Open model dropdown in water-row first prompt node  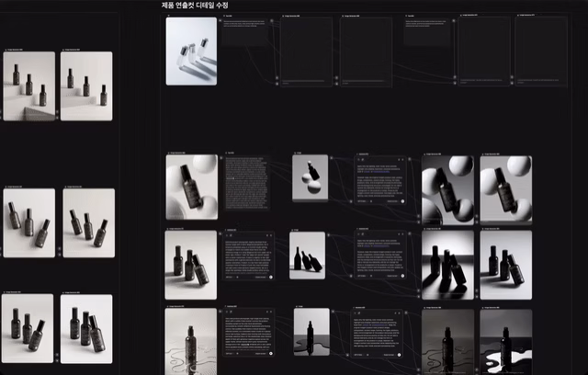point(230,353)
